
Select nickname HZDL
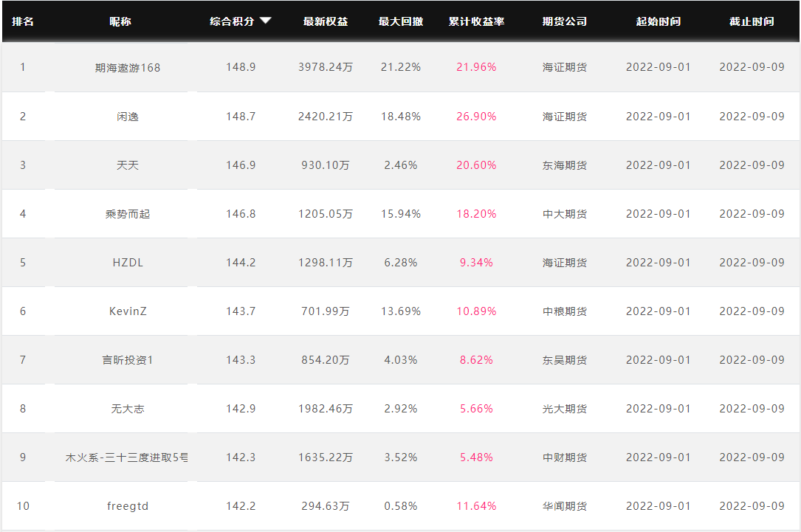click(x=128, y=263)
